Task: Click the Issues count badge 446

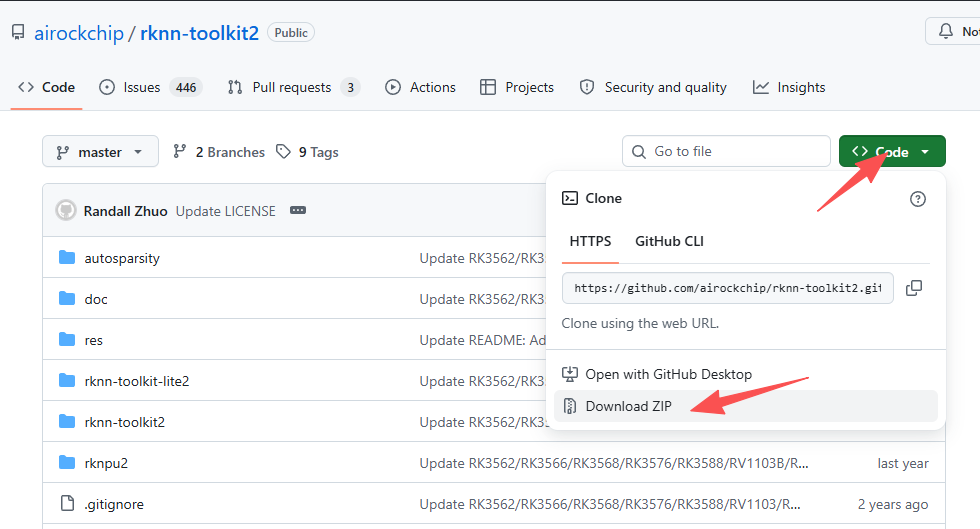Action: (186, 88)
